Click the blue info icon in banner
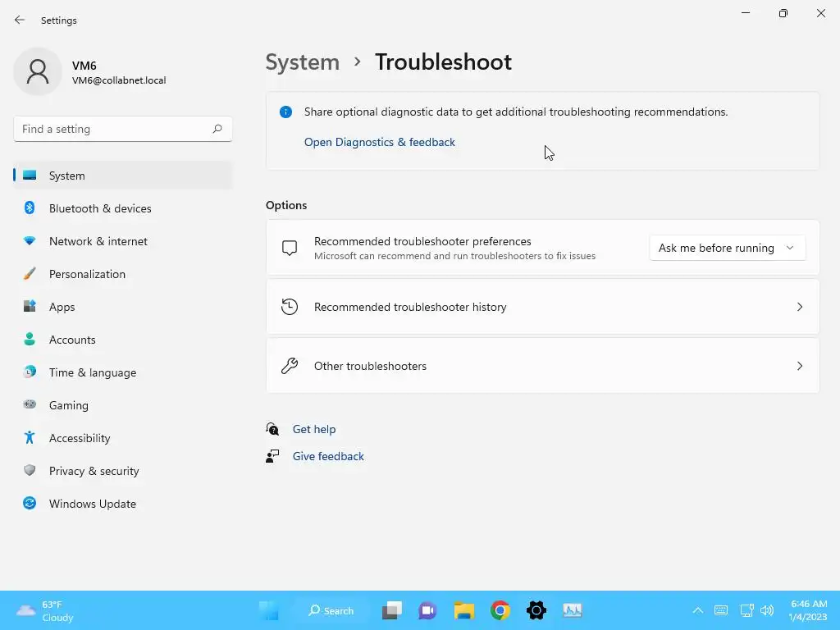The width and height of the screenshot is (840, 630). click(x=285, y=112)
